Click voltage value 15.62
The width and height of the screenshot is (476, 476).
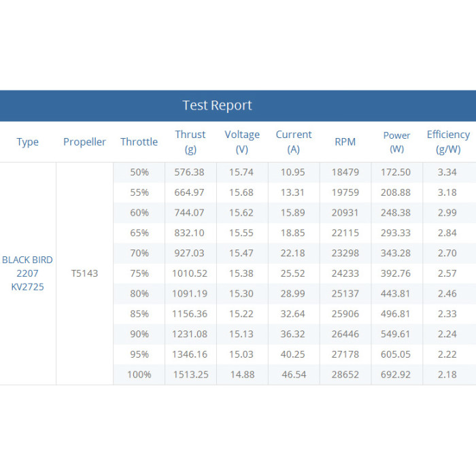(241, 212)
